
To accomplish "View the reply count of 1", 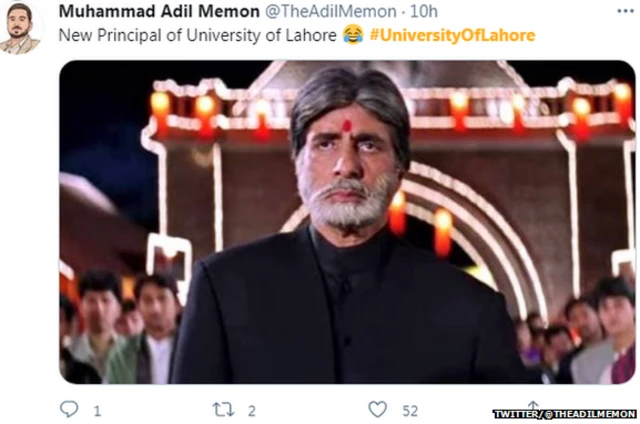I will tap(97, 411).
